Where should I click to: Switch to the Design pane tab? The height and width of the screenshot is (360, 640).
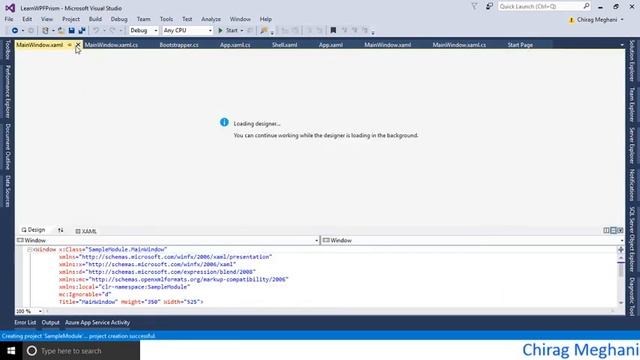pos(33,230)
